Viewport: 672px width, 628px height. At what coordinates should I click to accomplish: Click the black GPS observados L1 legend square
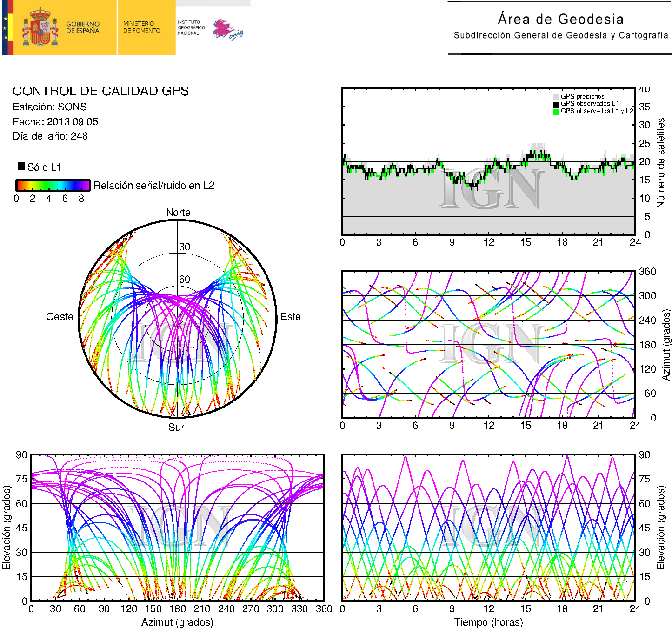(x=556, y=104)
